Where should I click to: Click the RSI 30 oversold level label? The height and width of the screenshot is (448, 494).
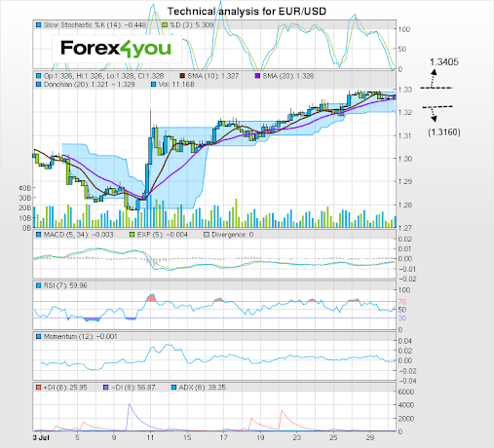(x=402, y=318)
